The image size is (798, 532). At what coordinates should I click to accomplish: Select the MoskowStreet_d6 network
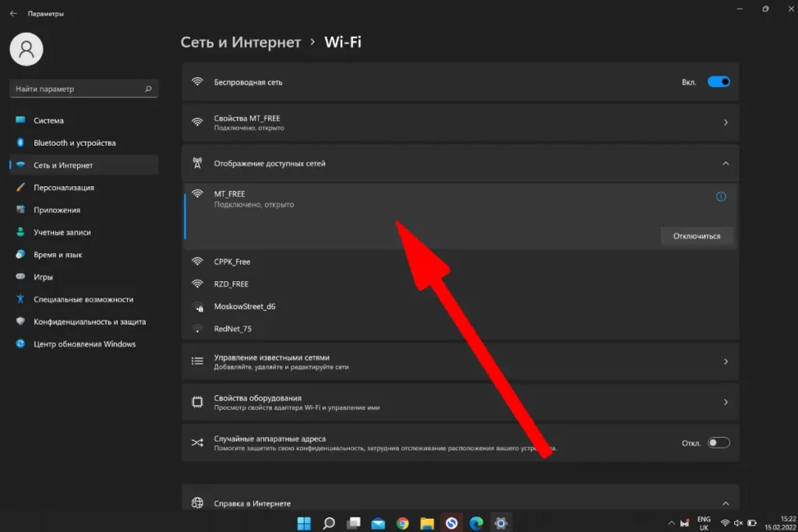tap(460, 306)
